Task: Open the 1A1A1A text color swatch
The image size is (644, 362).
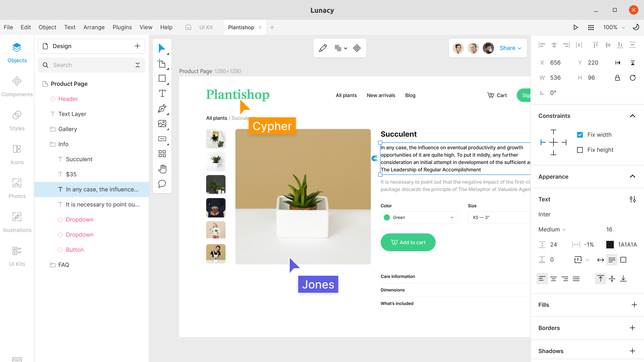Action: click(610, 245)
